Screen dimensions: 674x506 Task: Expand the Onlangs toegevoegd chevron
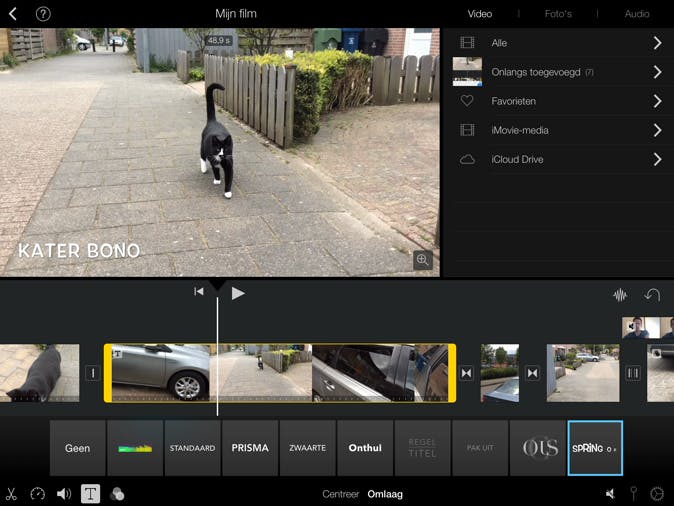657,72
